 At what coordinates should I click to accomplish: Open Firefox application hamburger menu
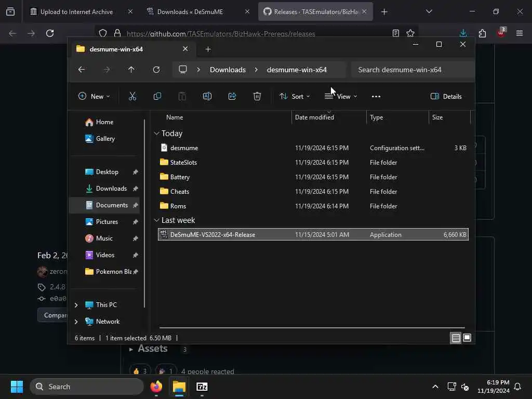point(520,33)
